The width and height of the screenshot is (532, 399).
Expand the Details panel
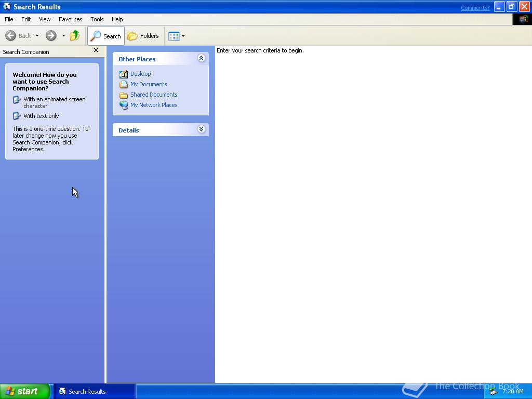coord(201,129)
